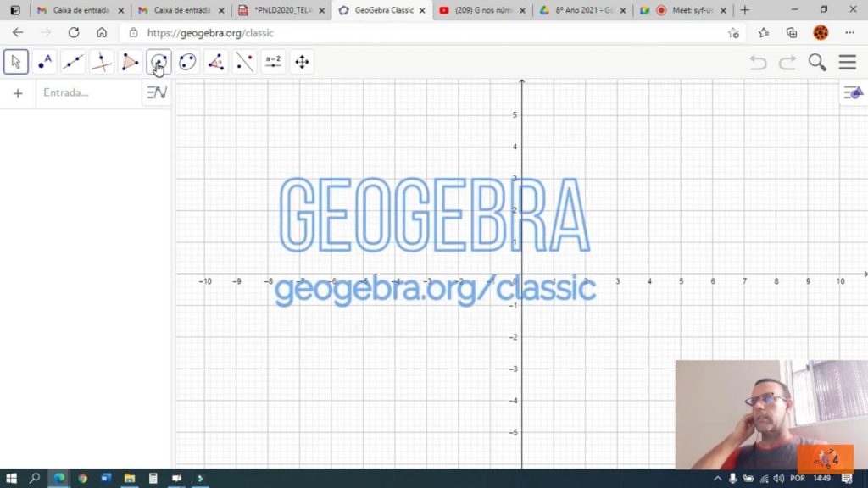Image resolution: width=868 pixels, height=488 pixels.
Task: Open File Explorer from the taskbar
Action: pyautogui.click(x=130, y=478)
